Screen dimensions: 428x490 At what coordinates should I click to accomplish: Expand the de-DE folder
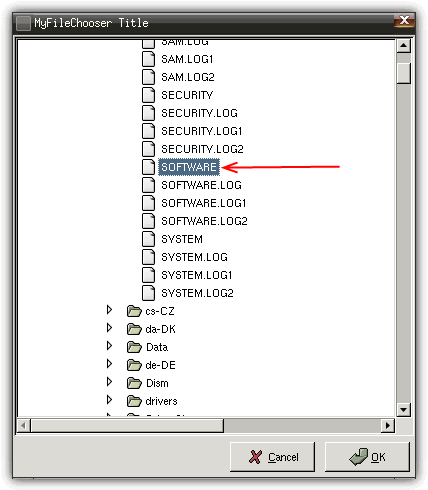pos(109,364)
